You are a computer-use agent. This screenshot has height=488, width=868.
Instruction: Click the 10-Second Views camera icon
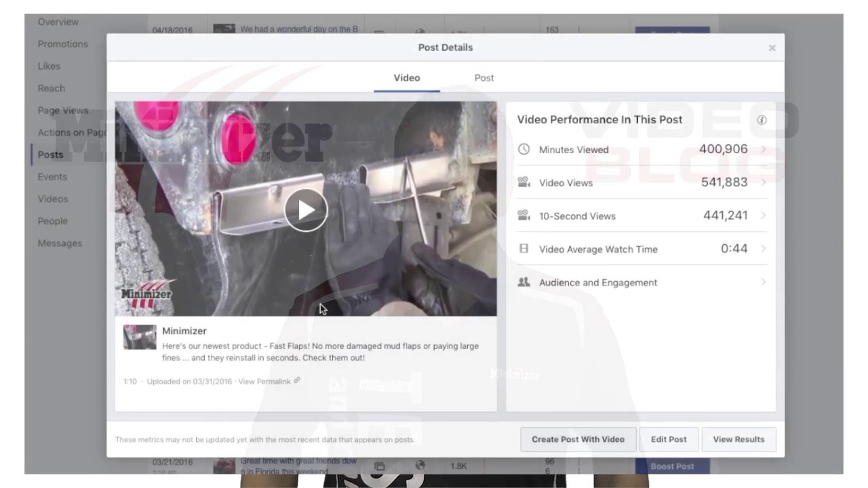(524, 216)
